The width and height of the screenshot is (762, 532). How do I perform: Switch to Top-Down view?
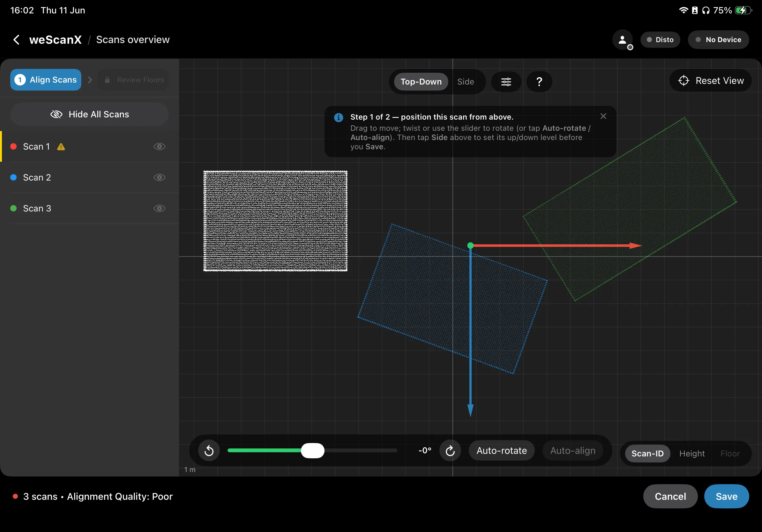(421, 82)
